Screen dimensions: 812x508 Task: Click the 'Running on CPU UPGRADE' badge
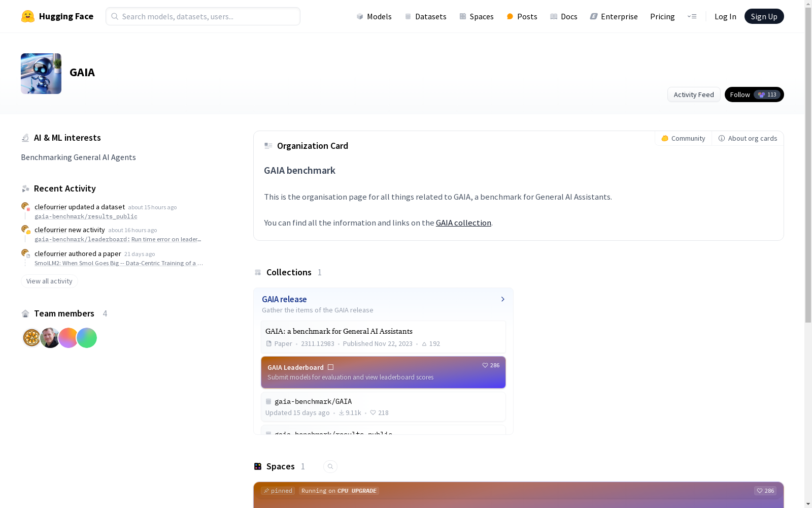tap(339, 491)
